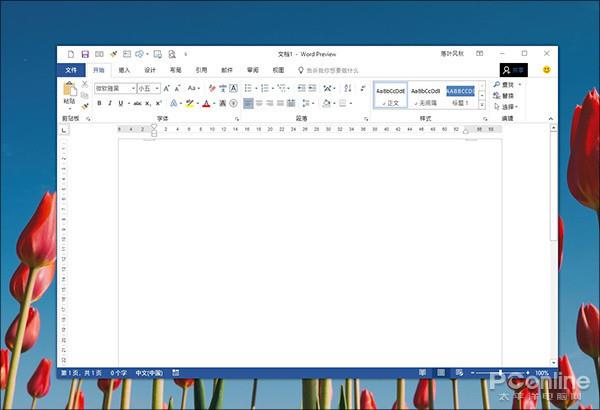600x410 pixels.
Task: Click the Format Painter brush icon
Action: [x=85, y=106]
